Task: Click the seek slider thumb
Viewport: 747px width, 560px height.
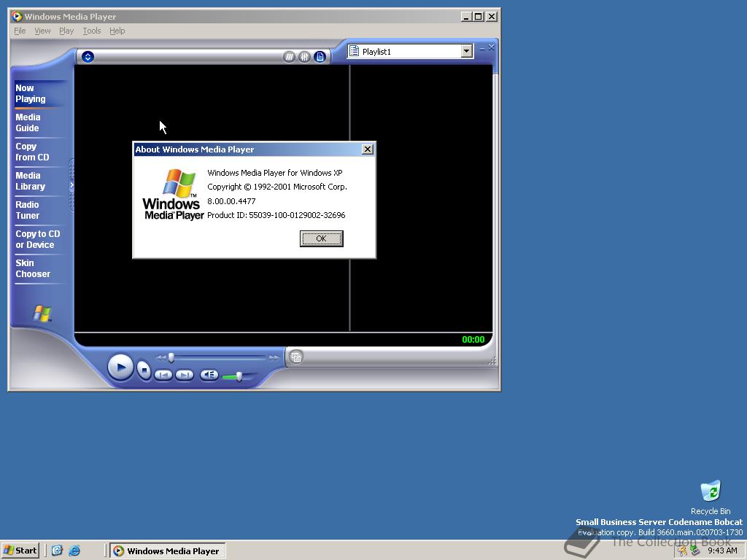Action: [x=171, y=357]
